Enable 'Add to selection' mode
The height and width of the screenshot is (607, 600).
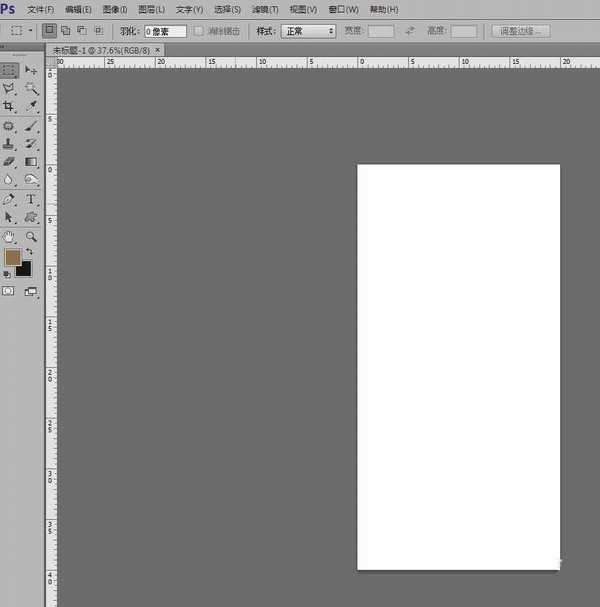point(65,31)
